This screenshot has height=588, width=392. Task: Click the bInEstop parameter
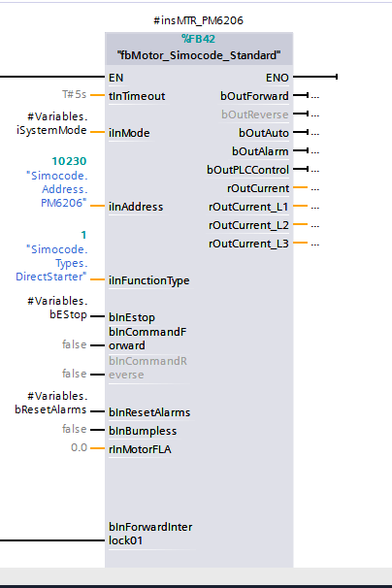click(x=132, y=317)
